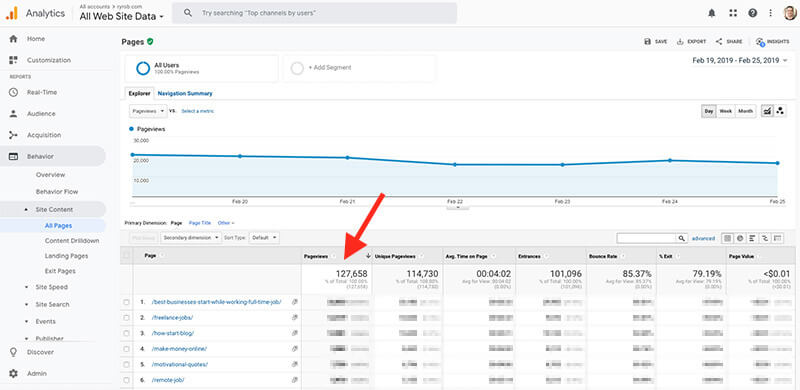Screen dimensions: 800x390
Task: Click the SHARE button
Action: click(729, 42)
